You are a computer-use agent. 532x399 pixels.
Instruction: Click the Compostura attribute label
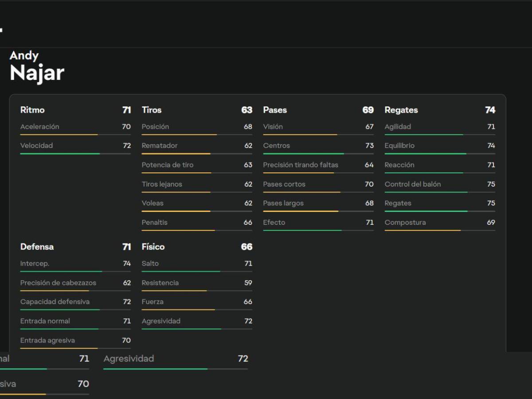(405, 223)
